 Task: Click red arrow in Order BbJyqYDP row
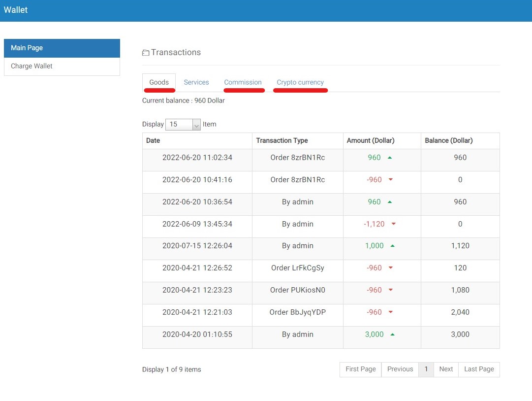(391, 312)
